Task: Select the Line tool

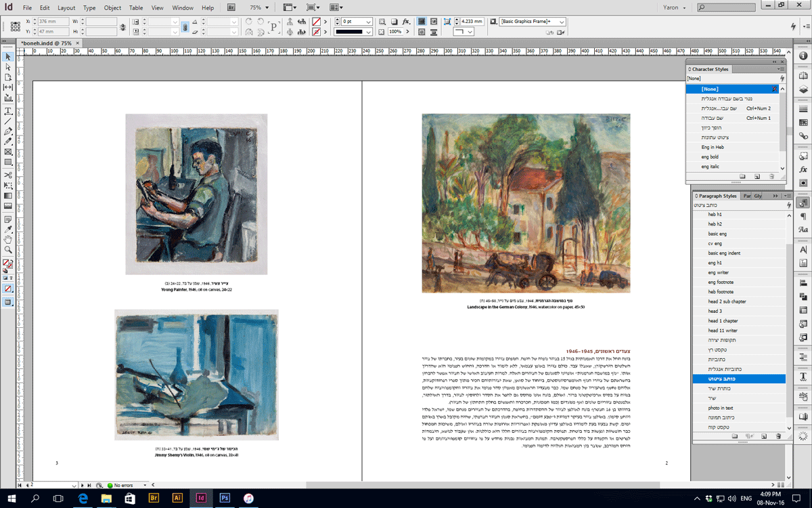Action: (8, 121)
